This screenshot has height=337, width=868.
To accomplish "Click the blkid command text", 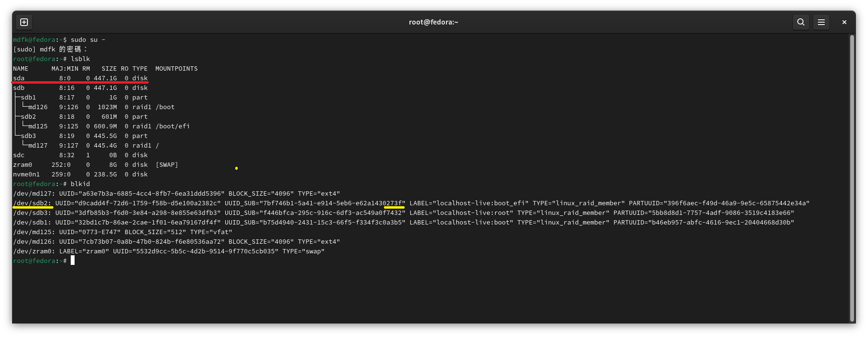I will 80,184.
